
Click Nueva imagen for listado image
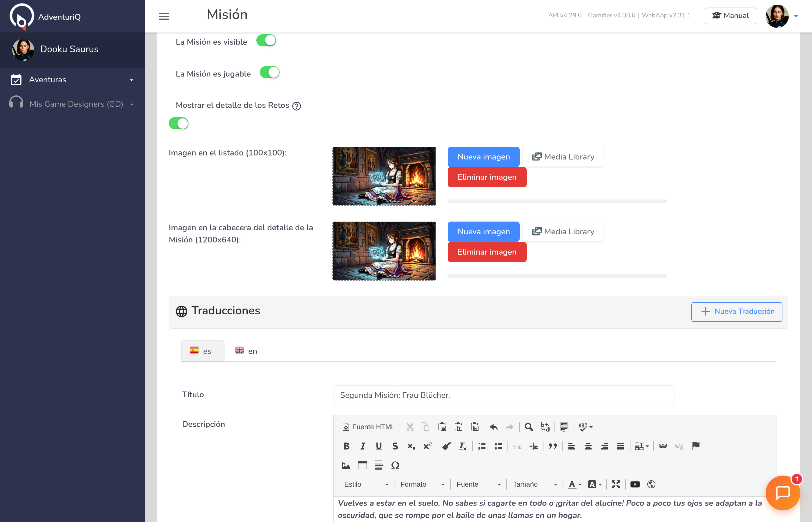(484, 157)
